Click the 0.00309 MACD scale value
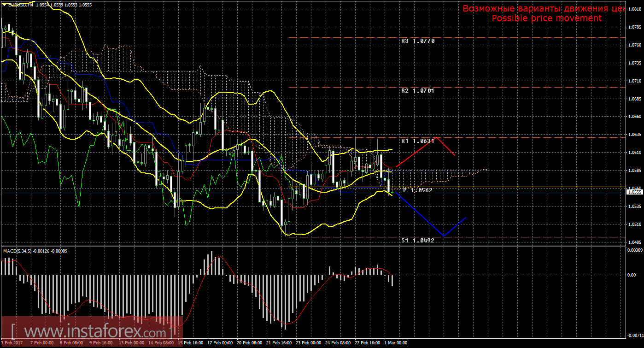644x348 pixels. pos(634,250)
